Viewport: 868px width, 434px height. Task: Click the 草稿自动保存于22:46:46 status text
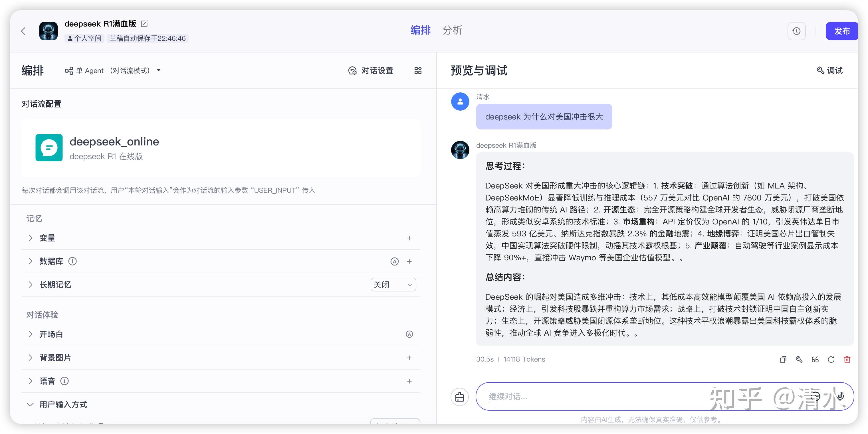[x=147, y=38]
